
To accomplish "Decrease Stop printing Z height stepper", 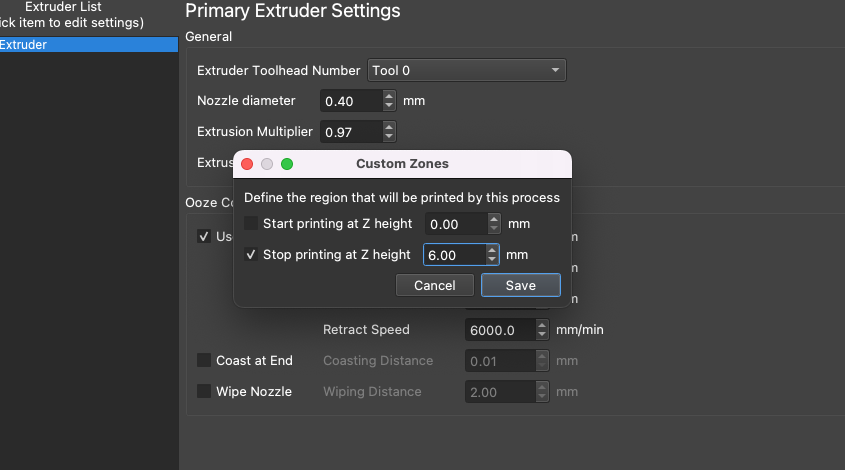I will [x=491, y=260].
